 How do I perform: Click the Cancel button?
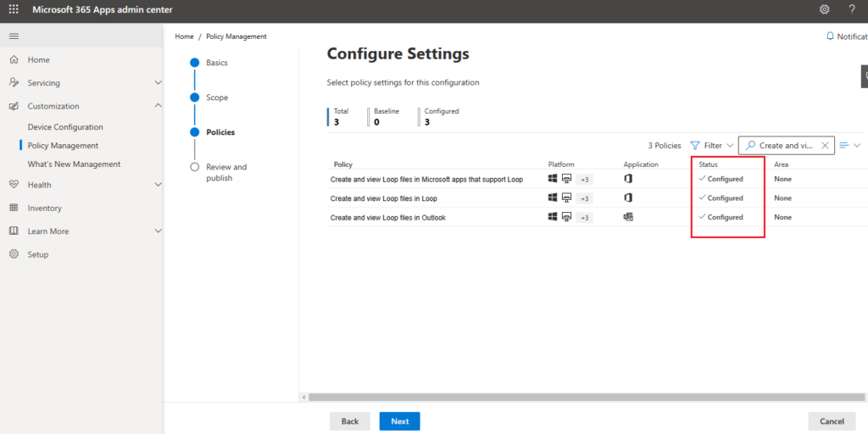point(832,421)
